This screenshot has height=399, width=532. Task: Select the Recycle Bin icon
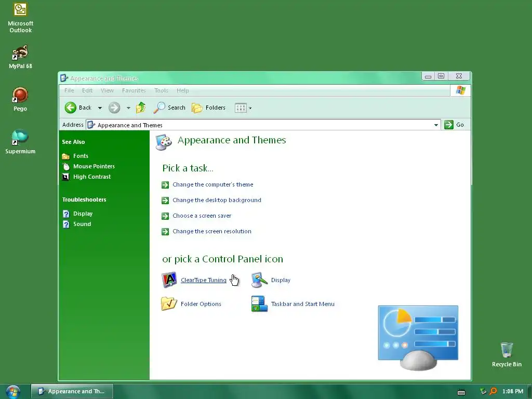[507, 350]
